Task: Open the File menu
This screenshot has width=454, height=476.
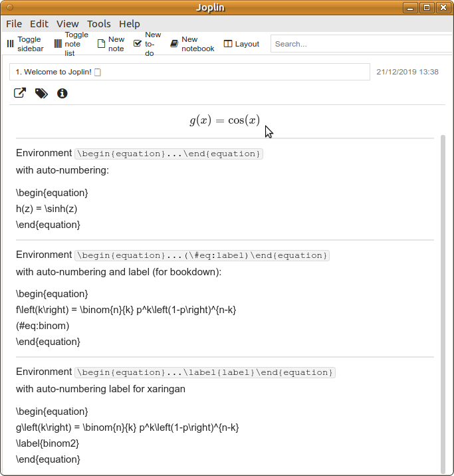Action: pyautogui.click(x=14, y=24)
